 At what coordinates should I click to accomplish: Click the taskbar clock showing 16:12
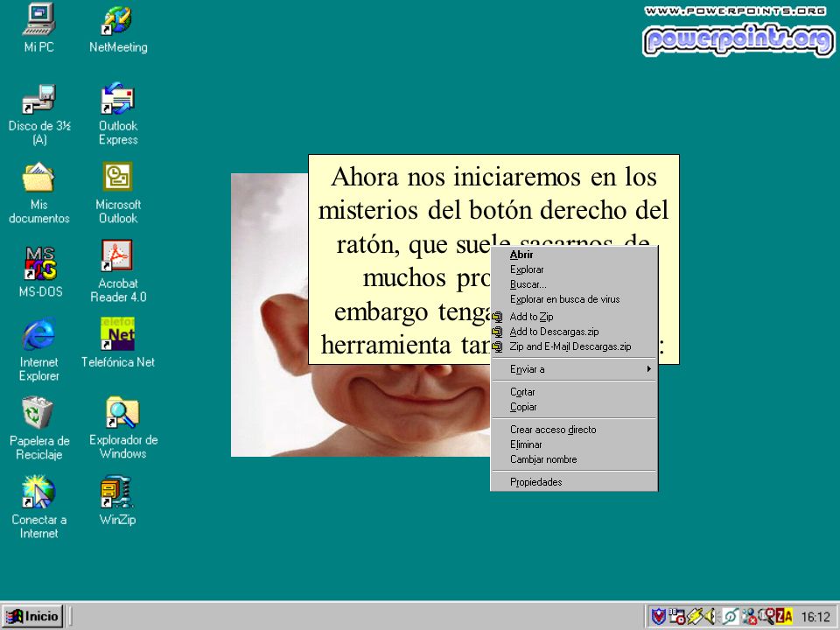(x=815, y=617)
